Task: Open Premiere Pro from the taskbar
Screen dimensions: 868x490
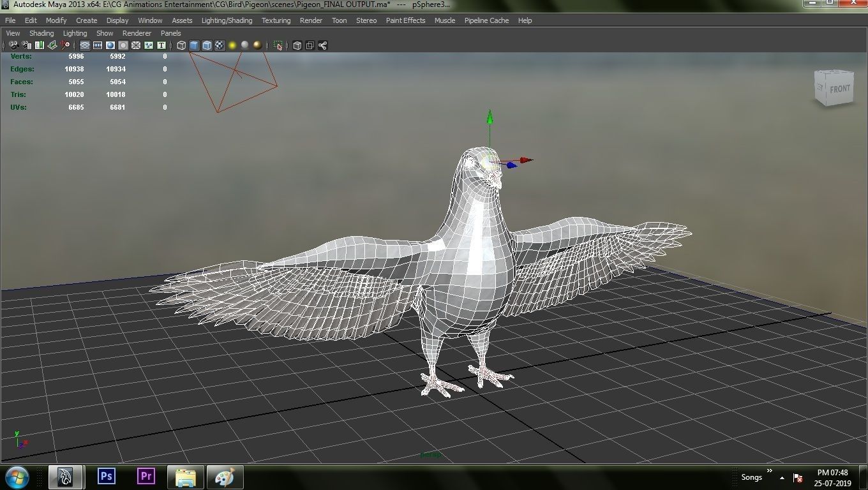Action: [146, 477]
